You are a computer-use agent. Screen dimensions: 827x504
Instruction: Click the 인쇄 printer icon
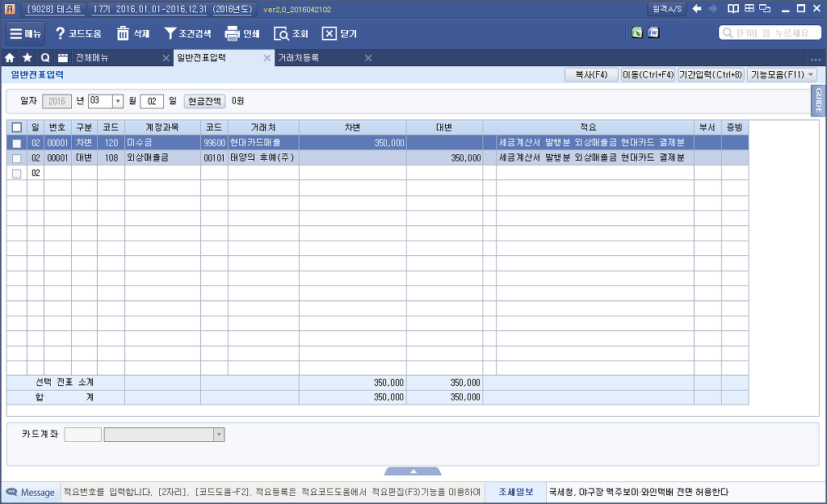232,34
